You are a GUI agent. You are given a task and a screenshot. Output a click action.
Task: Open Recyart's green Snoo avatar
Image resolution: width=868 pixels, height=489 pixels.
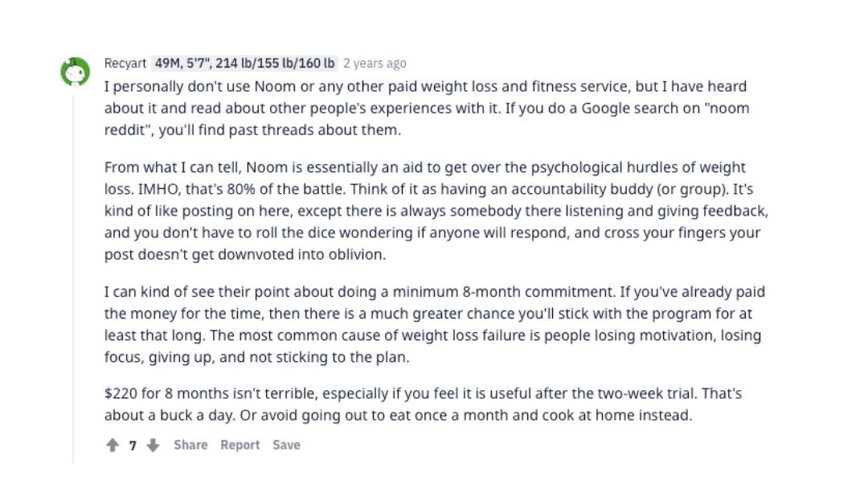[x=76, y=72]
